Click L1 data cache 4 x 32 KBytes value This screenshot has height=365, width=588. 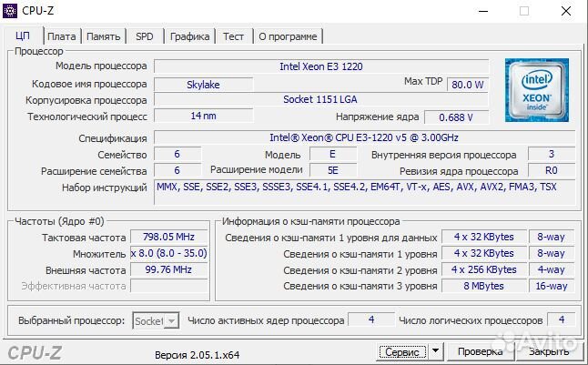click(x=484, y=237)
